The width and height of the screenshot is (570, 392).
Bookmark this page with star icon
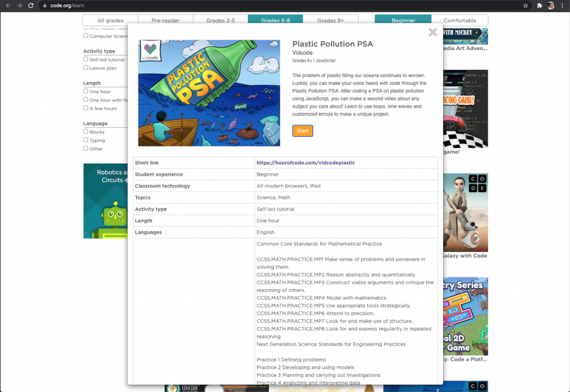point(525,6)
